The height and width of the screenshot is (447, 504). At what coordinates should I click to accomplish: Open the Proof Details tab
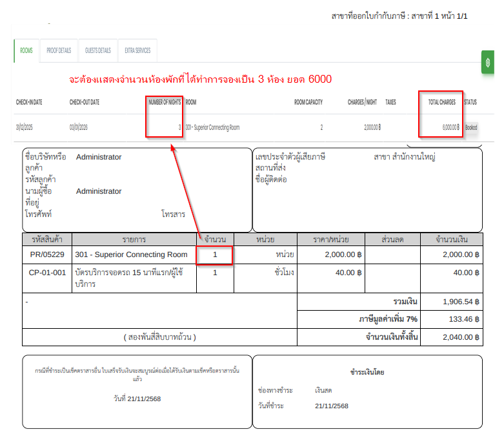pyautogui.click(x=59, y=50)
